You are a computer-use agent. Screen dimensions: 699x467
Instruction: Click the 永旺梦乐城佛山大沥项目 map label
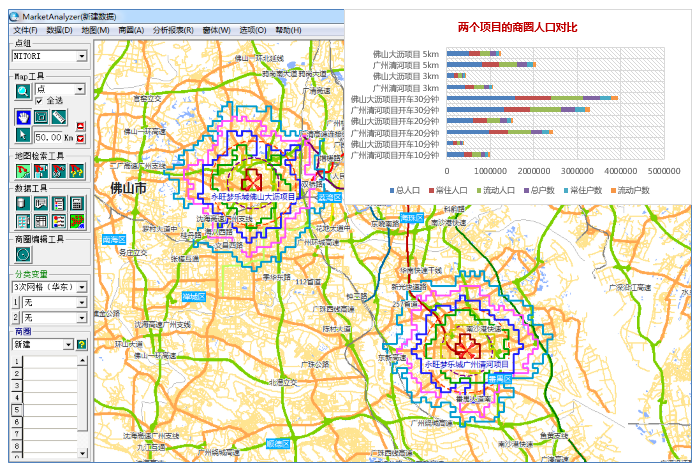pyautogui.click(x=253, y=197)
